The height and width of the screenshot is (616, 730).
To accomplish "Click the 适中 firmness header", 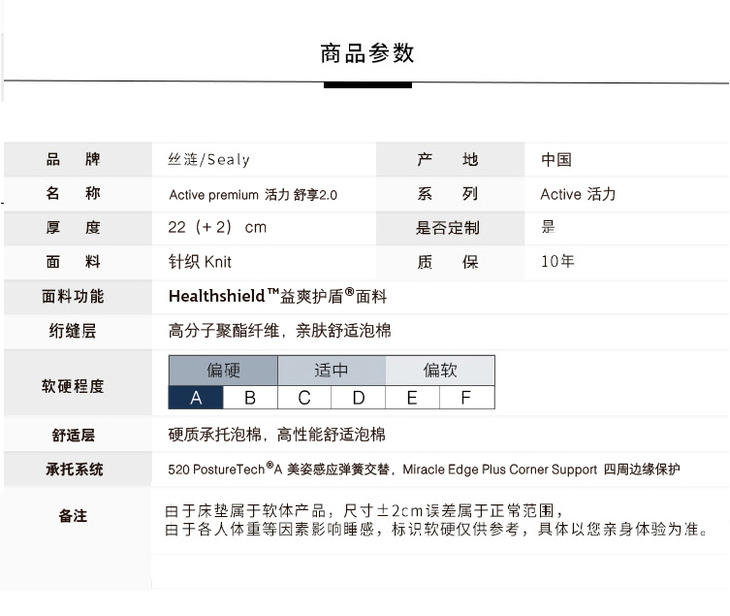I will 331,370.
